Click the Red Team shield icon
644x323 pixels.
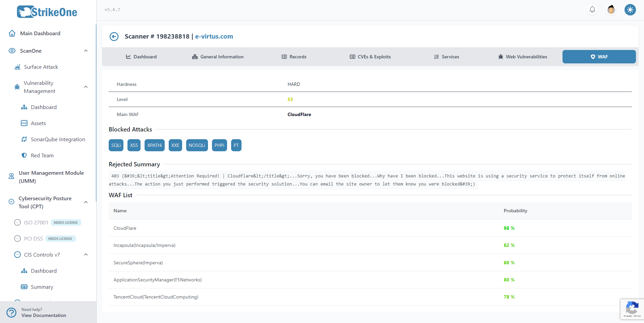tap(24, 155)
